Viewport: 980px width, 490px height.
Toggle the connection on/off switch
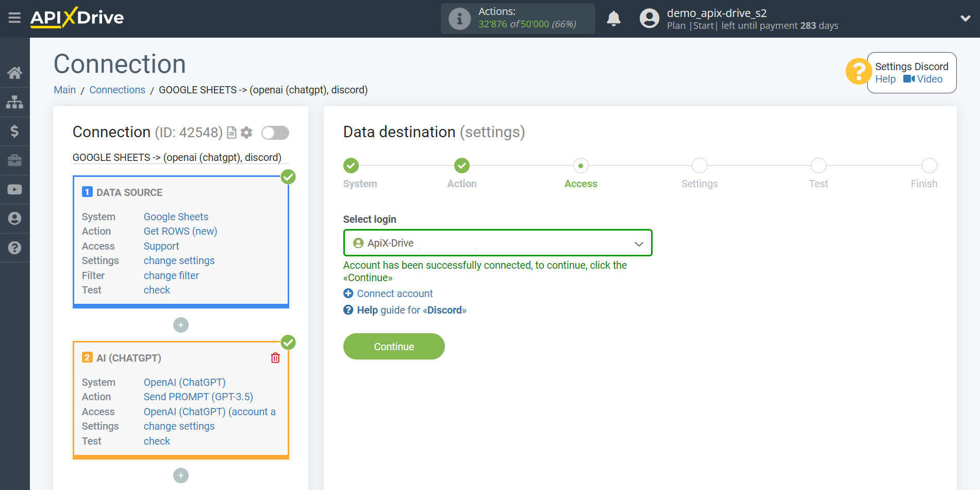point(275,133)
